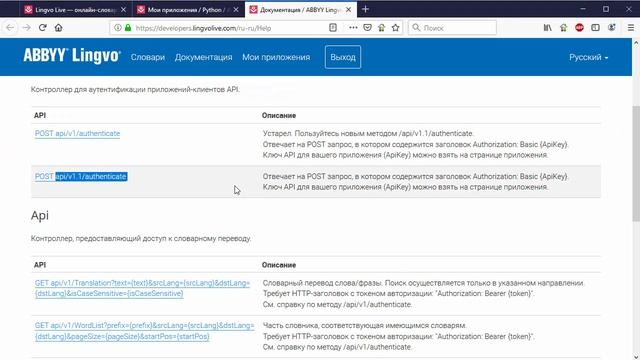Expand the Русский language dropdown

pos(589,57)
